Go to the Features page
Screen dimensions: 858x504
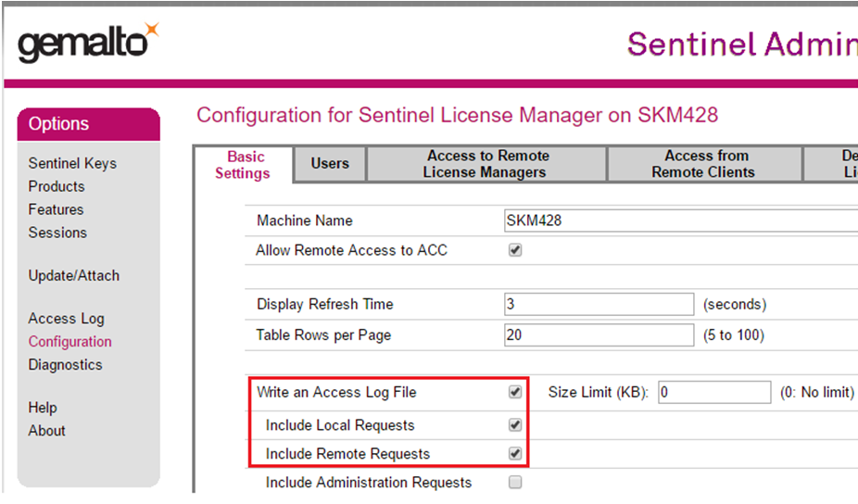tap(56, 209)
